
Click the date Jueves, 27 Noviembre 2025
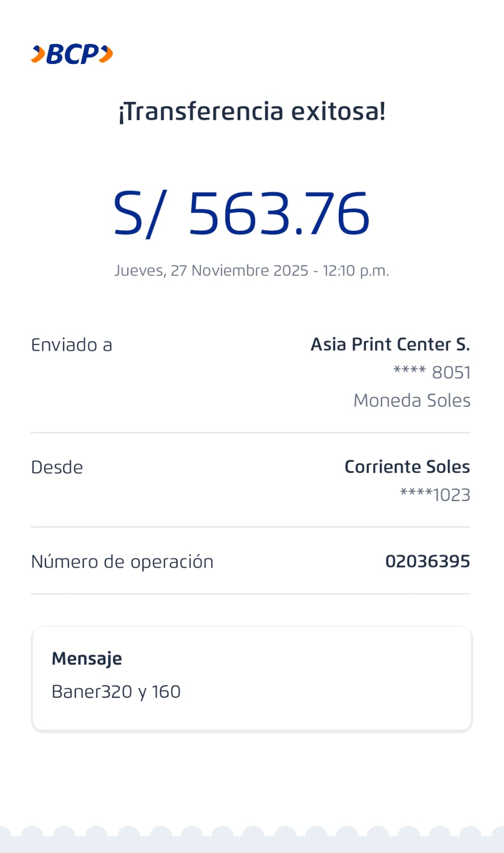[211, 271]
